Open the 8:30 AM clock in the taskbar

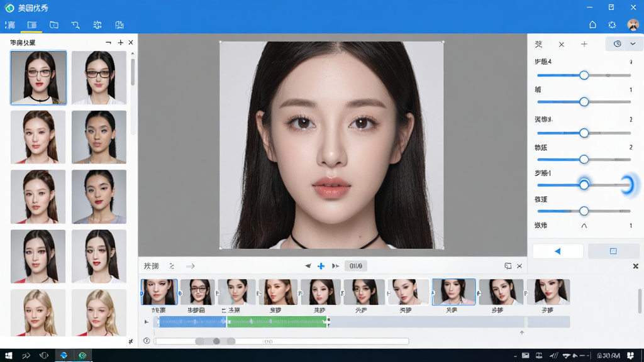[x=608, y=356]
